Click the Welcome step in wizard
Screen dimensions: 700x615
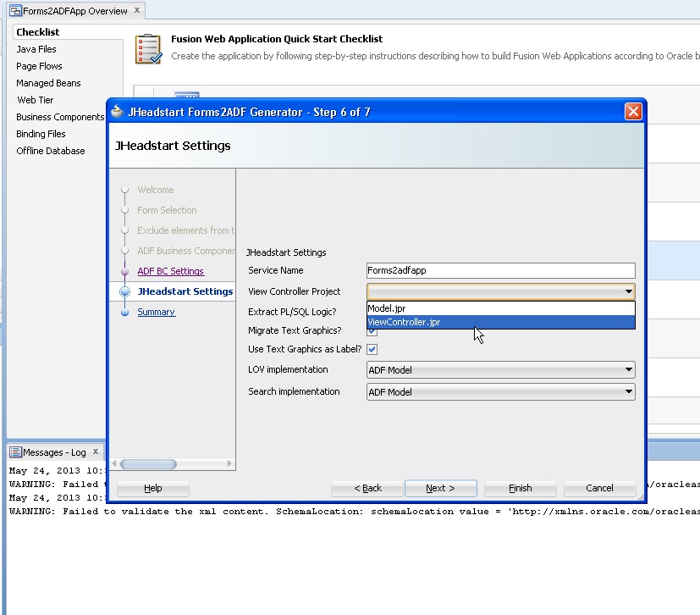pyautogui.click(x=156, y=190)
